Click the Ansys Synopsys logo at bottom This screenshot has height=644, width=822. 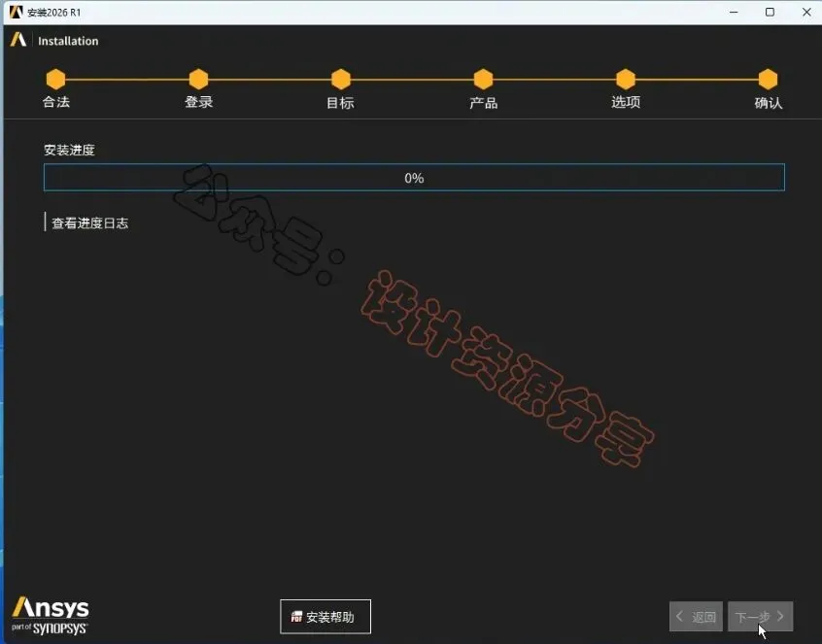point(51,616)
